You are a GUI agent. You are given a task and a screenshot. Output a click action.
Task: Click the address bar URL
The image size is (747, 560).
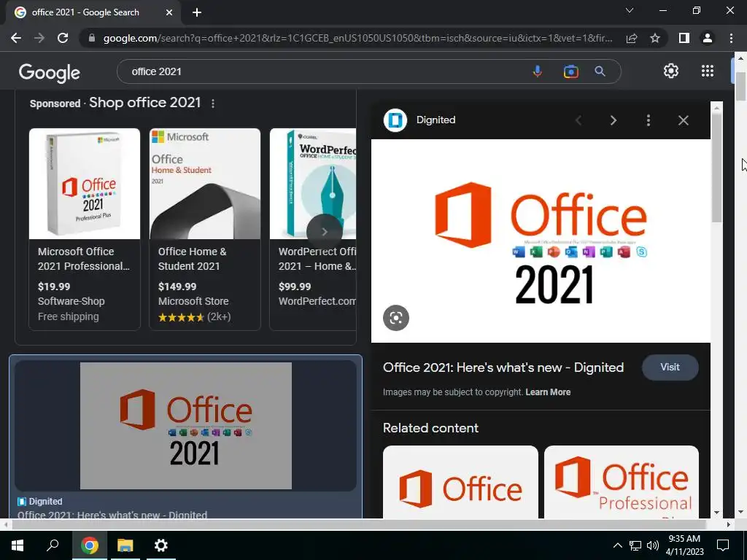click(357, 38)
